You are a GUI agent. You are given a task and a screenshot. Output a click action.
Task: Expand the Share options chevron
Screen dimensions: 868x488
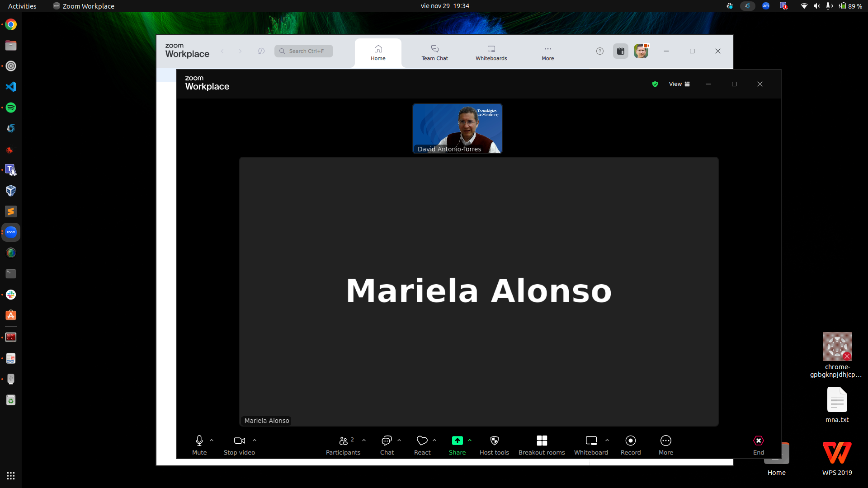tap(470, 440)
